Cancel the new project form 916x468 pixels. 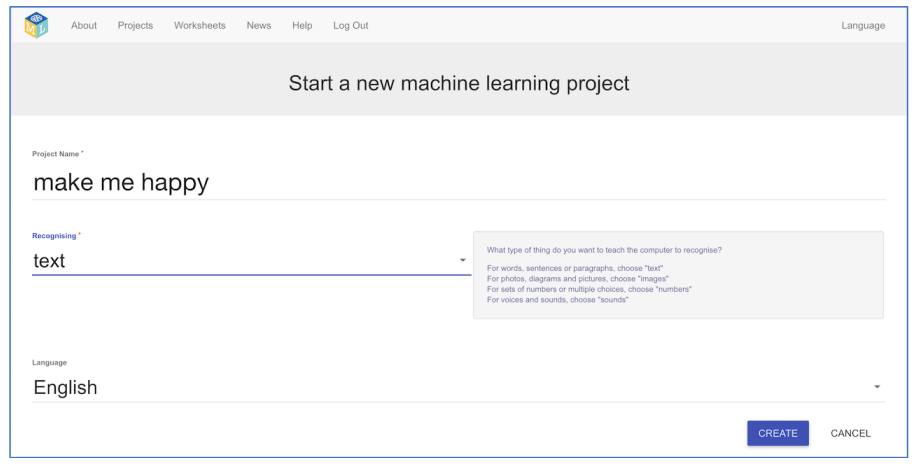[851, 433]
